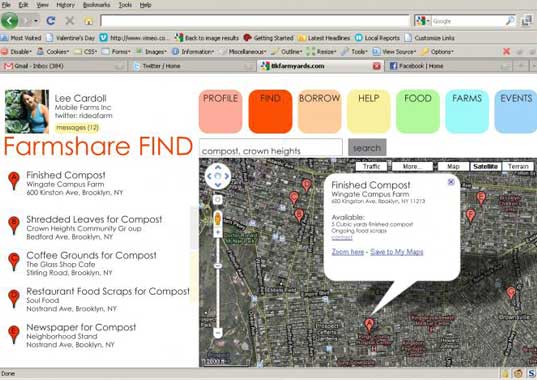Open the Resize dropdown in developer toolbar
537x380 pixels.
(321, 52)
